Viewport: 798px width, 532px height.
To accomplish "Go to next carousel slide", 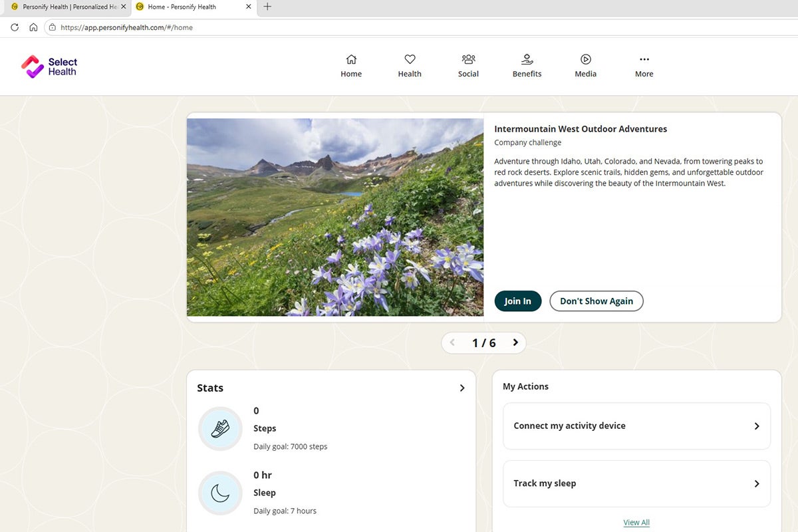I will coord(515,342).
